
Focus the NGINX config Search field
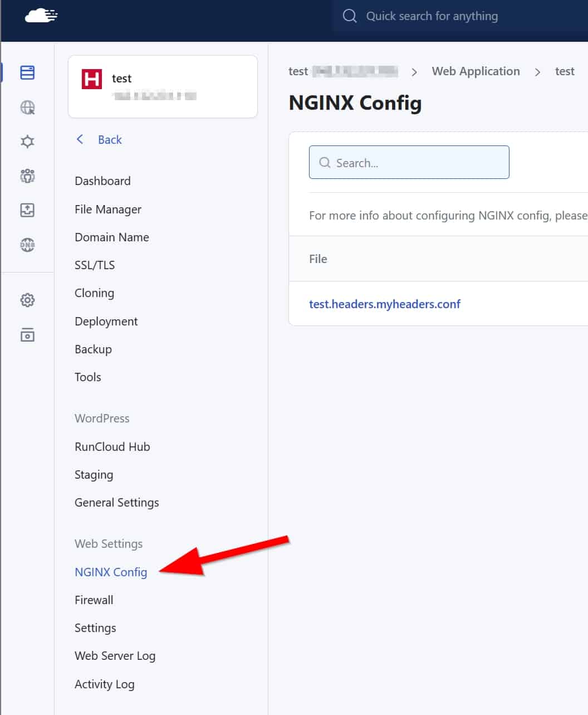click(x=409, y=163)
